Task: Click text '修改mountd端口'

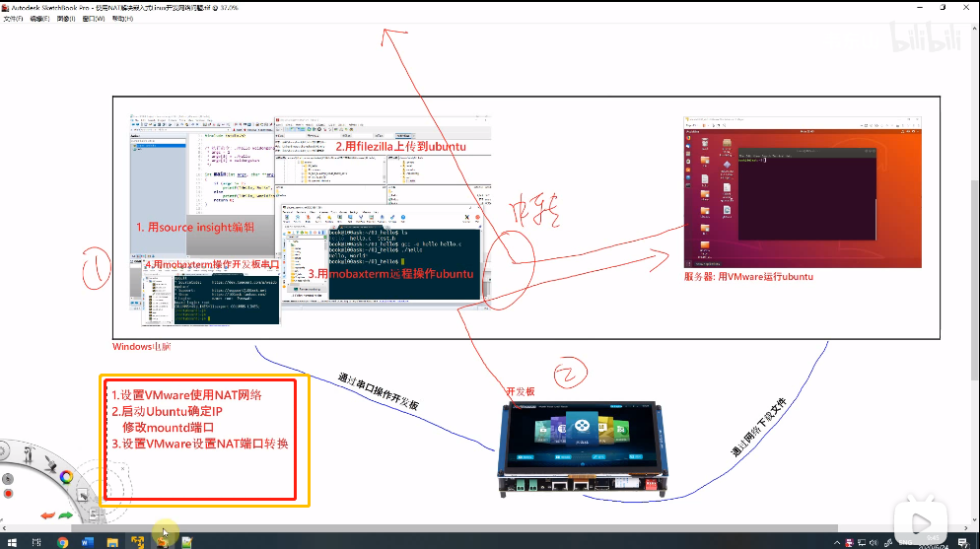Action: tap(169, 428)
